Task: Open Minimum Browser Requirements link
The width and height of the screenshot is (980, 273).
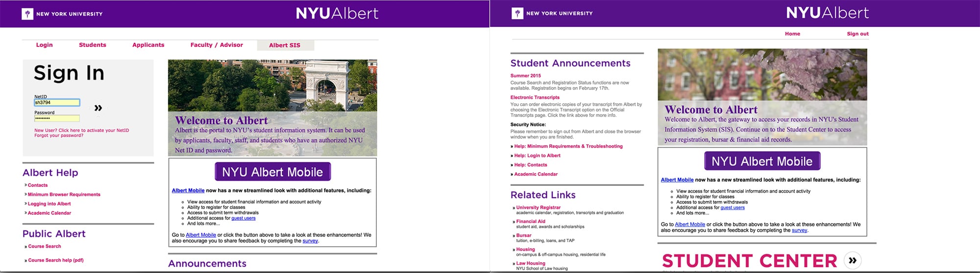Action: [64, 195]
